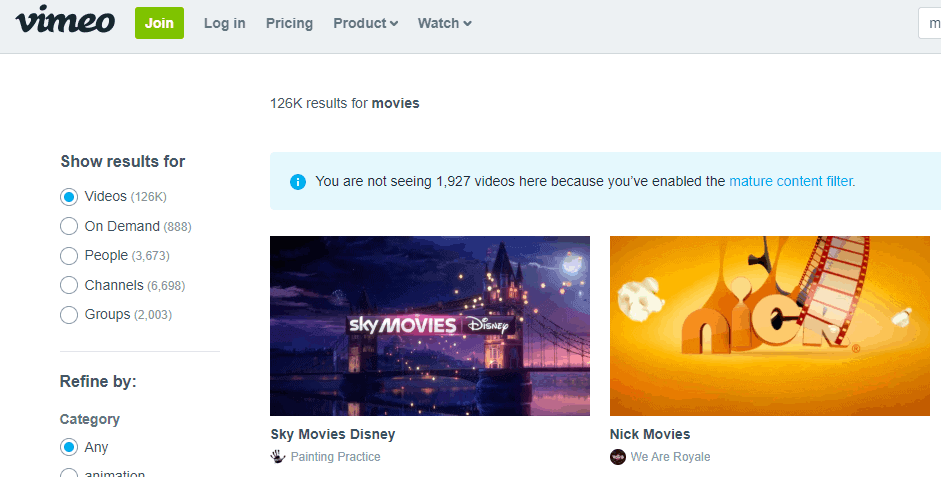This screenshot has height=477, width=941.
Task: Click the 'Refine by:' heading
Action: coord(98,382)
